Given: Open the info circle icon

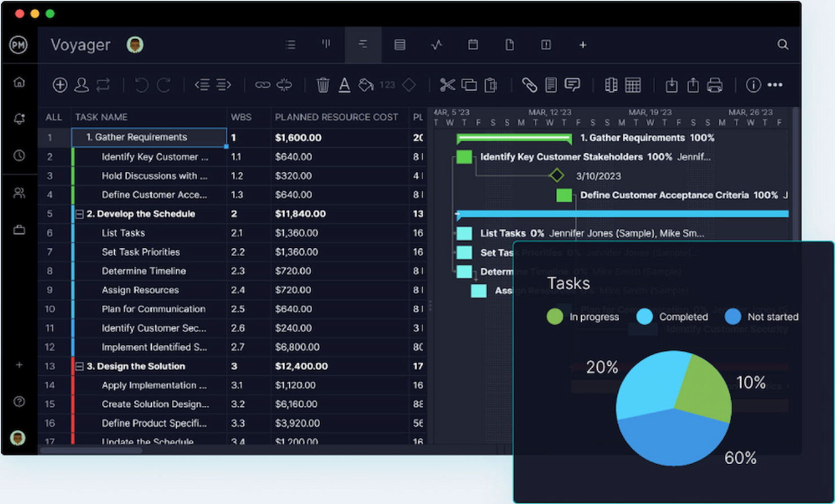Looking at the screenshot, I should coord(753,85).
